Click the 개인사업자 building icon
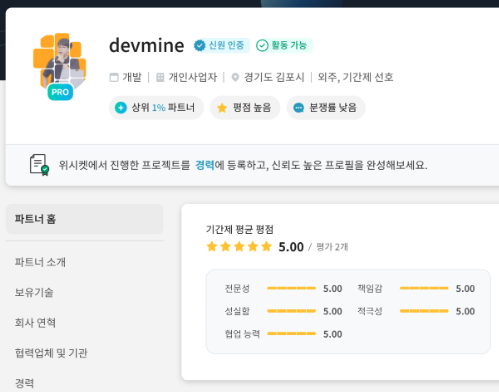The image size is (499, 392). [x=160, y=77]
